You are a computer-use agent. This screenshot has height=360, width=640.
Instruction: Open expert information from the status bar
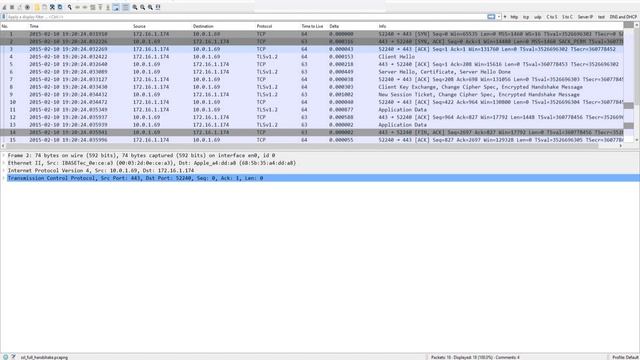[x=5, y=357]
